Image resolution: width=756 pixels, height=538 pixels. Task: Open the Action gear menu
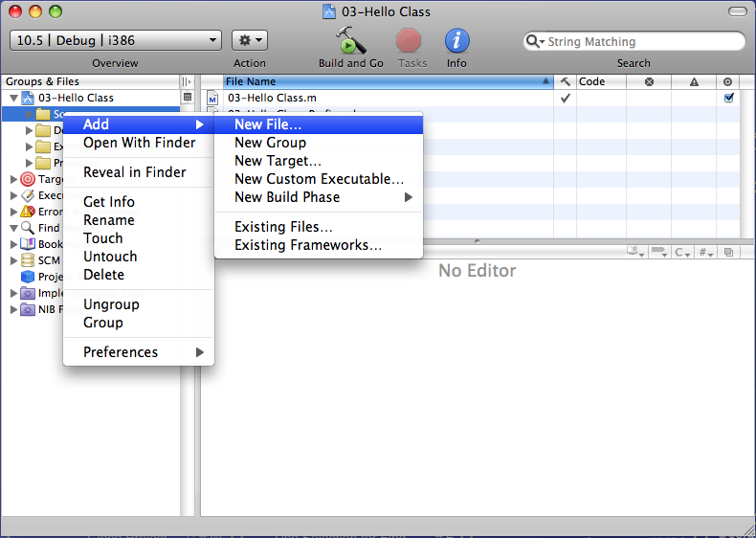[250, 40]
